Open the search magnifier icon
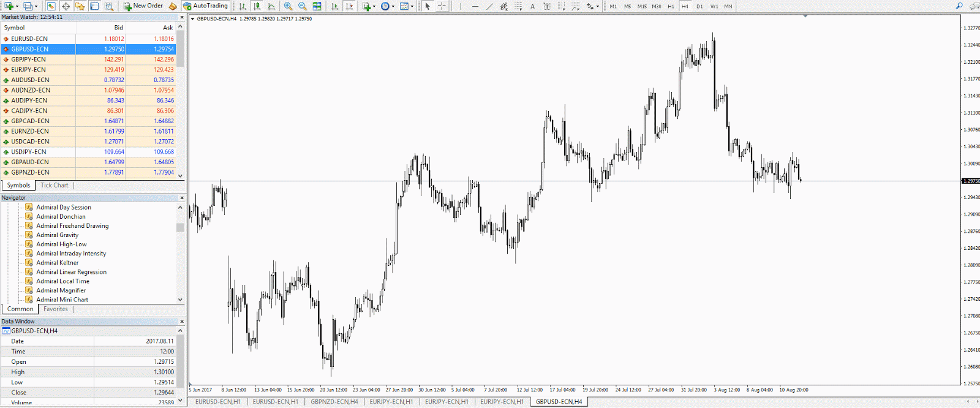 (x=959, y=6)
